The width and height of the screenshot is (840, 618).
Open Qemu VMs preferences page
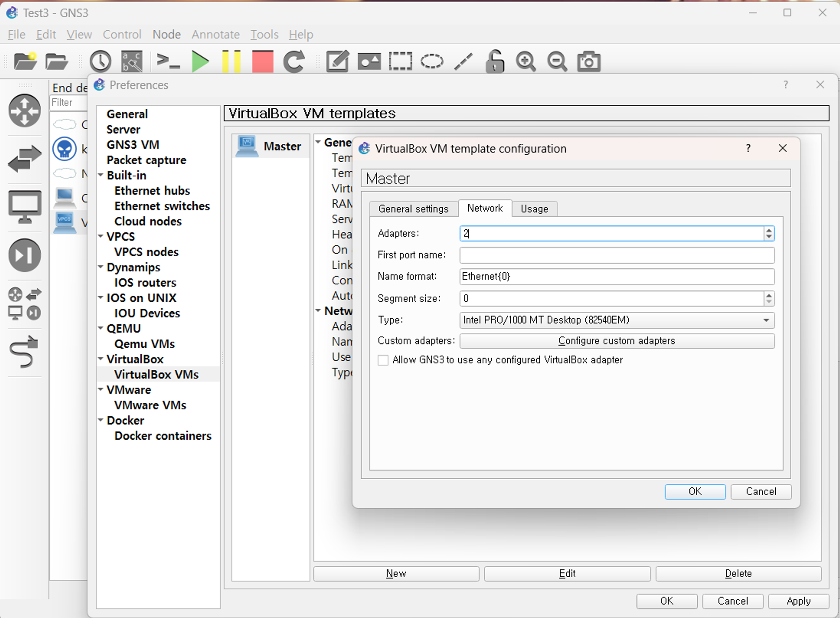point(144,344)
